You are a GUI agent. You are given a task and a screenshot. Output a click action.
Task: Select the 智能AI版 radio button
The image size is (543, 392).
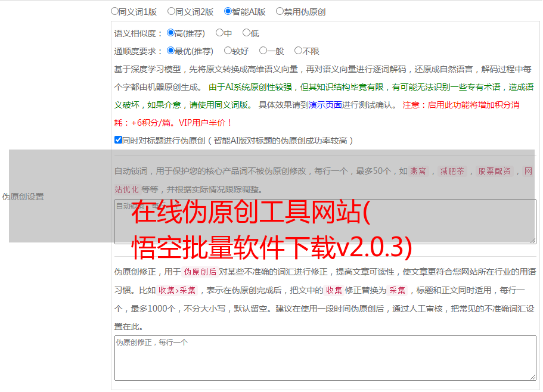228,11
